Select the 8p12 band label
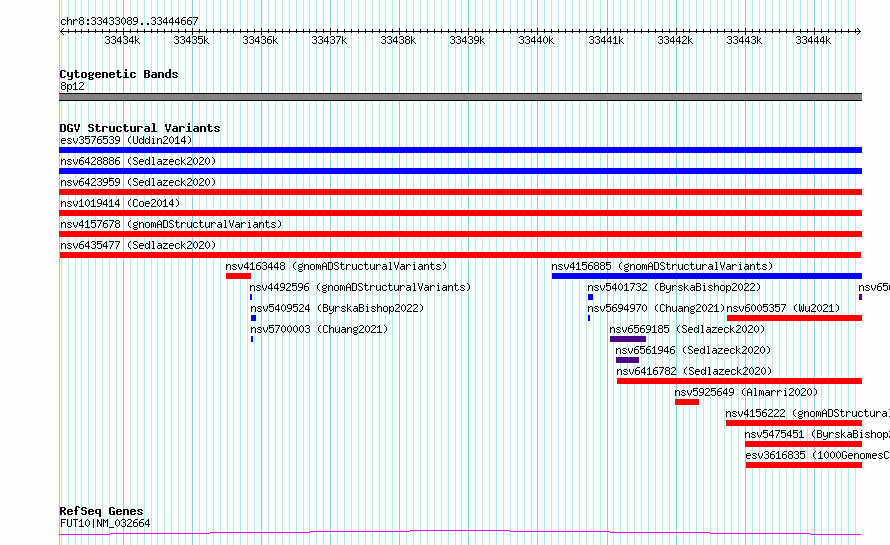 (72, 86)
